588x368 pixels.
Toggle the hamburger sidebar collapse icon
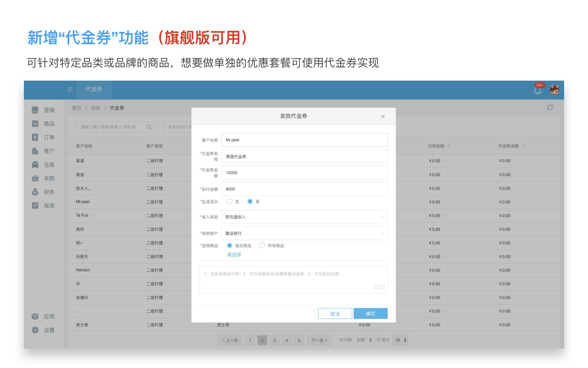(70, 90)
